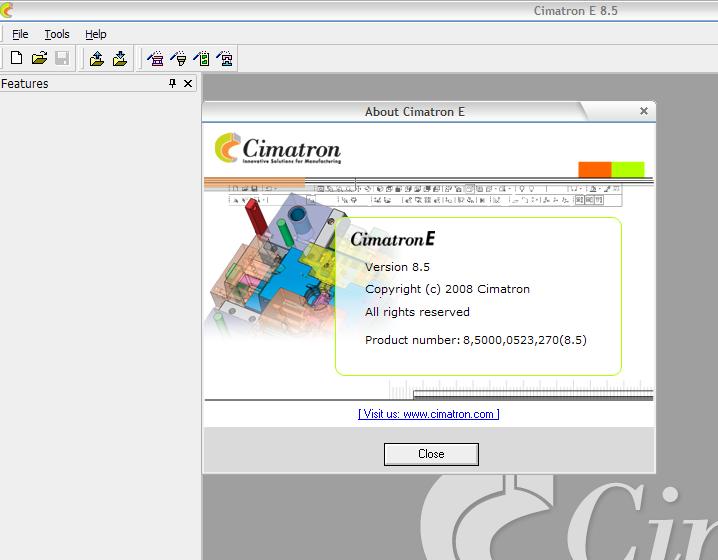Click the grayed-out save disk icon
This screenshot has height=560, width=718.
pyautogui.click(x=62, y=58)
